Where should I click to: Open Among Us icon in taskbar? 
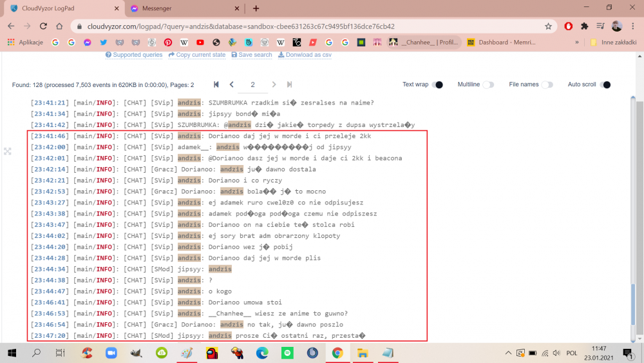[212, 353]
